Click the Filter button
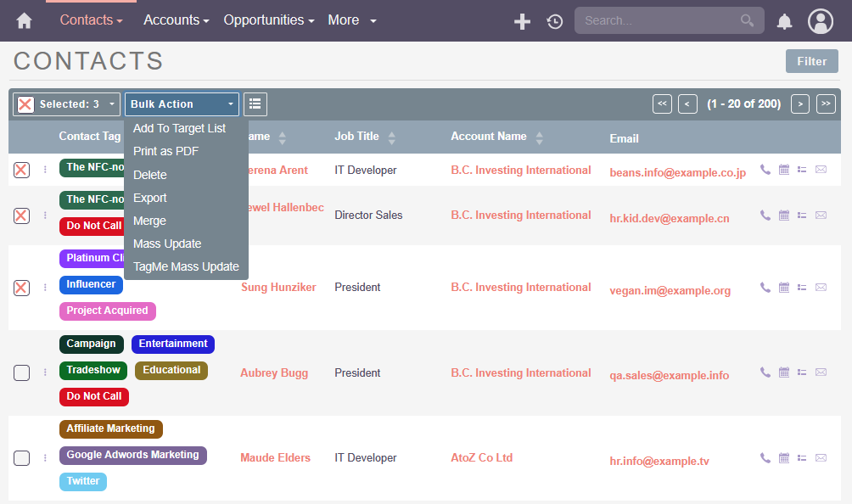852x504 pixels. pyautogui.click(x=812, y=61)
